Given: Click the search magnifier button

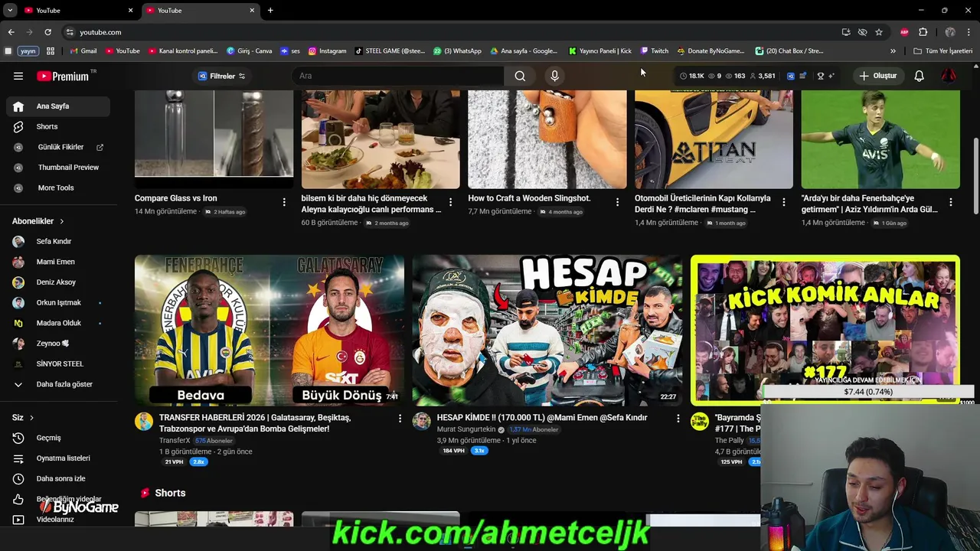Looking at the screenshot, I should [520, 76].
